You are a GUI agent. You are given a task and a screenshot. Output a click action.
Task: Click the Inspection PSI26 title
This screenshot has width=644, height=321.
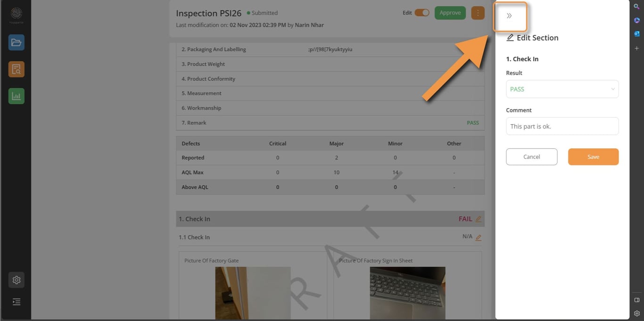pos(208,13)
